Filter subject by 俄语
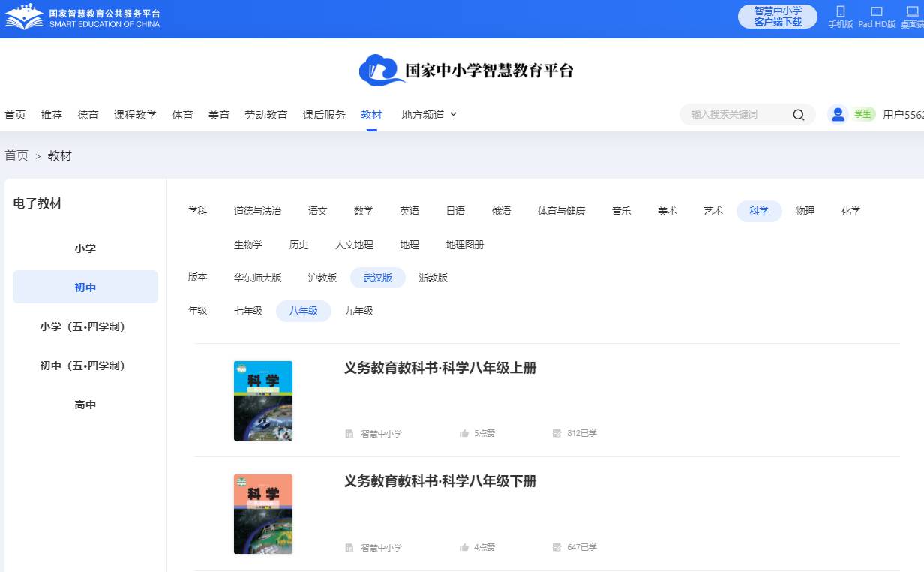This screenshot has height=572, width=924. (x=501, y=211)
